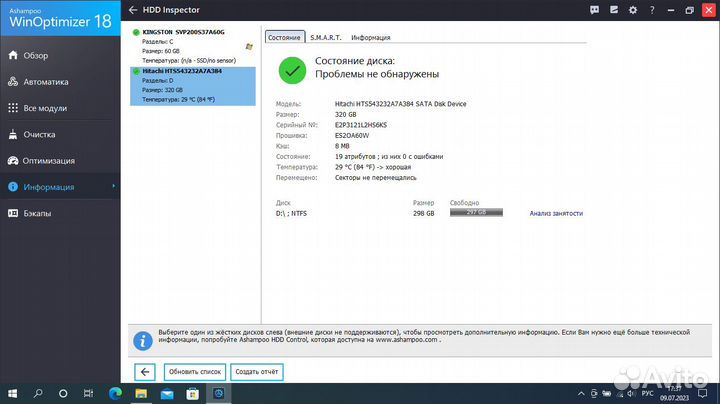Switch to the Информация tab
Viewport: 720px width, 404px height.
click(x=371, y=38)
